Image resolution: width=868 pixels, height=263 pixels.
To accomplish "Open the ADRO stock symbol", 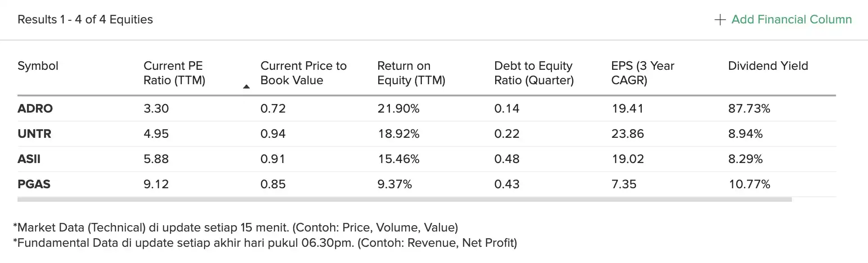I will [x=35, y=109].
